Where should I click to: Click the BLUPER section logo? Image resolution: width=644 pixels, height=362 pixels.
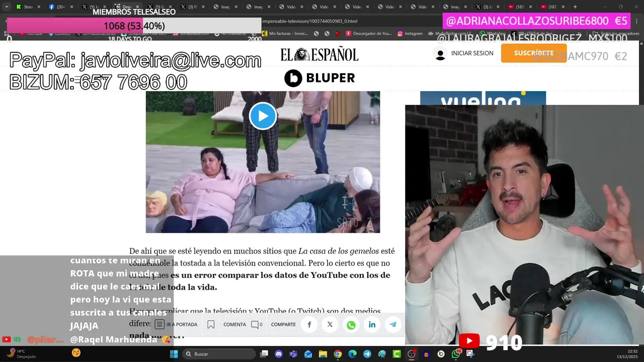pos(319,78)
